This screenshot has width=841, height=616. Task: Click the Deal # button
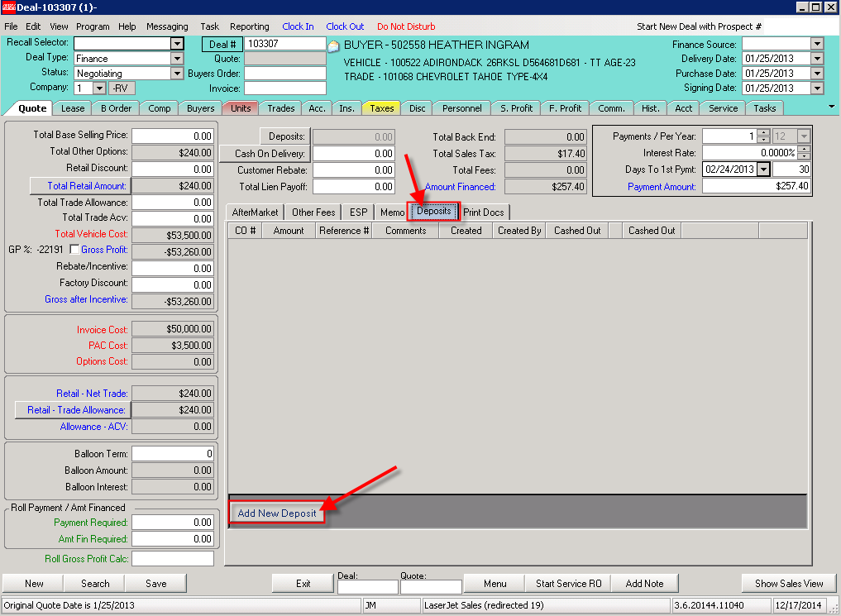(222, 45)
